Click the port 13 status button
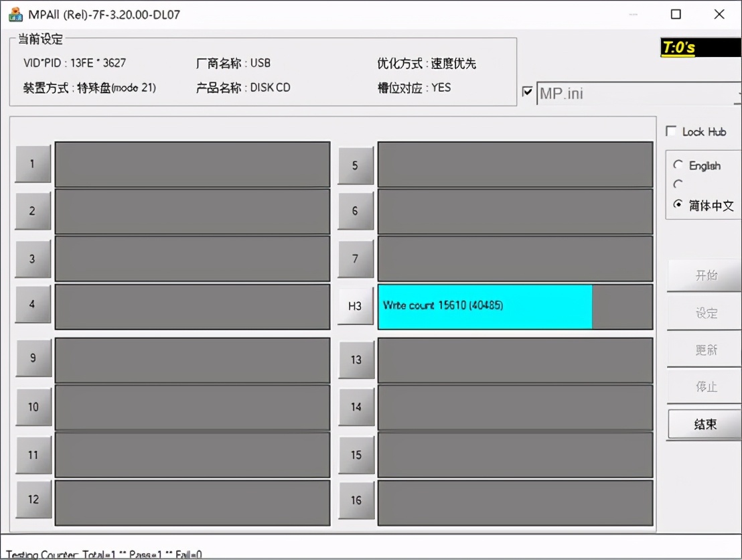The width and height of the screenshot is (742, 560). (x=355, y=360)
